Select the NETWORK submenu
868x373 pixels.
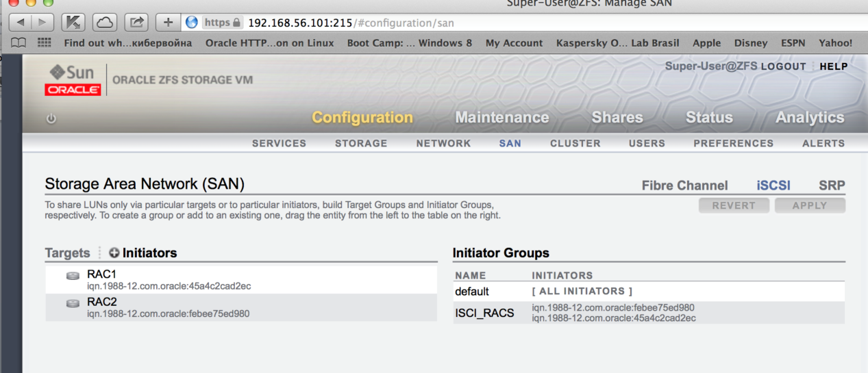(443, 143)
